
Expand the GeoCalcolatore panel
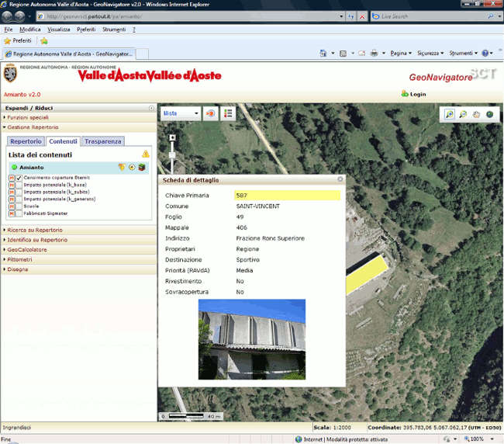point(26,250)
